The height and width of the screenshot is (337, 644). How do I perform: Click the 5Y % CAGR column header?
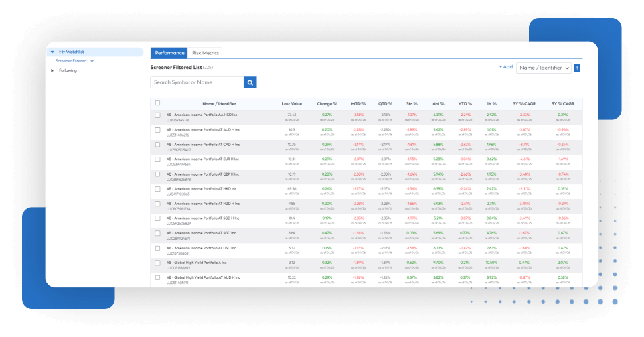tap(563, 104)
